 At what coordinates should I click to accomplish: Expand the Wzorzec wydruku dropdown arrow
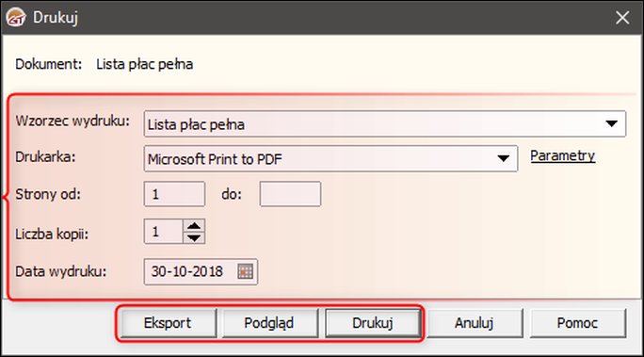pyautogui.click(x=611, y=123)
